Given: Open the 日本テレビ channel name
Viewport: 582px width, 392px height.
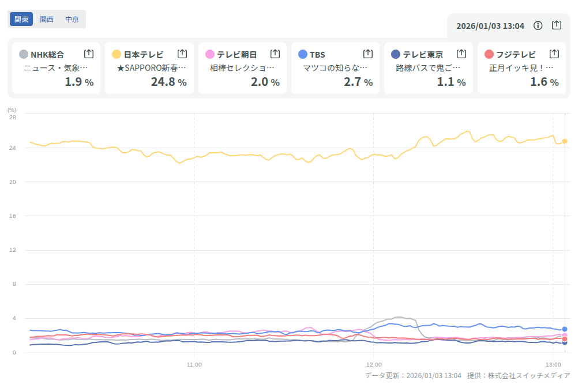Looking at the screenshot, I should point(144,55).
